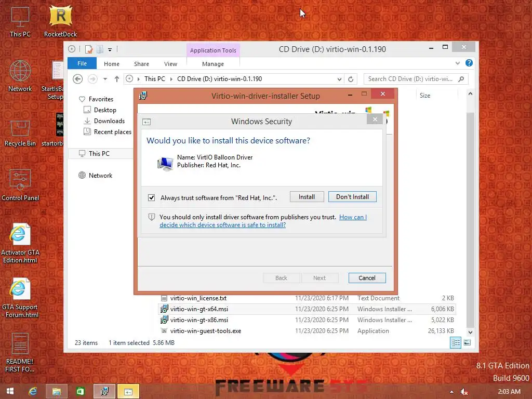The image size is (532, 399).
Task: Open Network desktop icon
Action: 20,76
